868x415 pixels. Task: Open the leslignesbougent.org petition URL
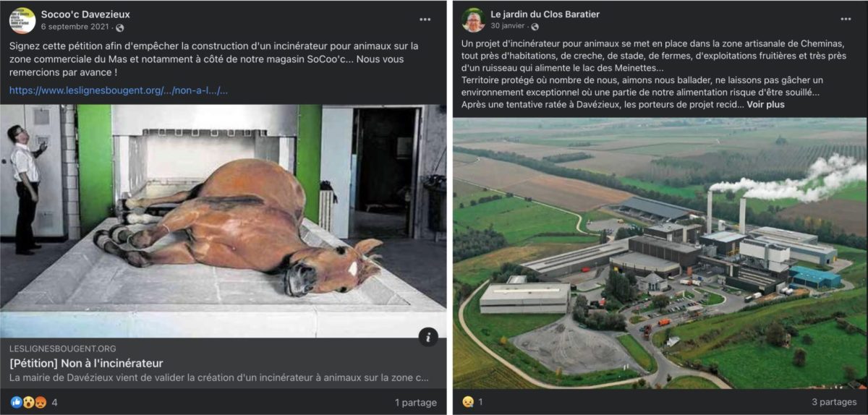click(x=119, y=90)
